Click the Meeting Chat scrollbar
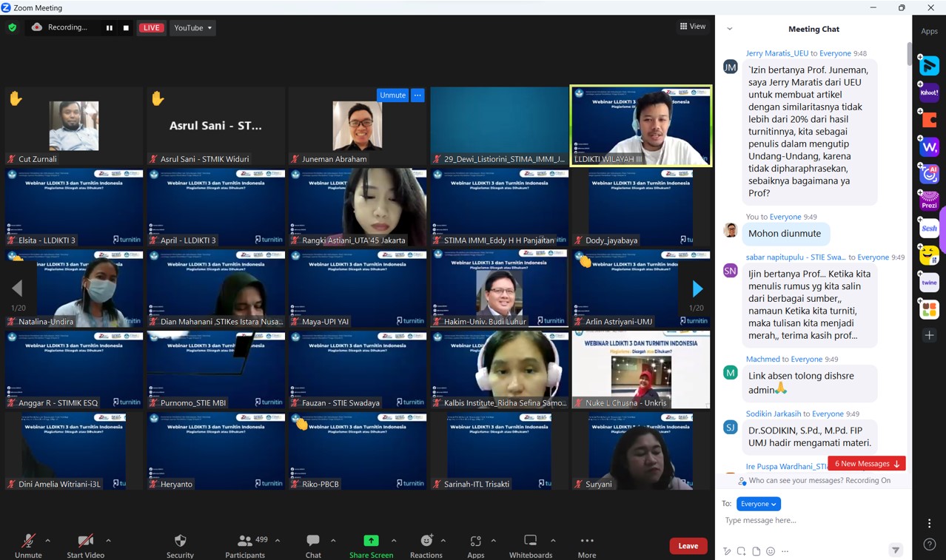The width and height of the screenshot is (946, 560). point(910,53)
